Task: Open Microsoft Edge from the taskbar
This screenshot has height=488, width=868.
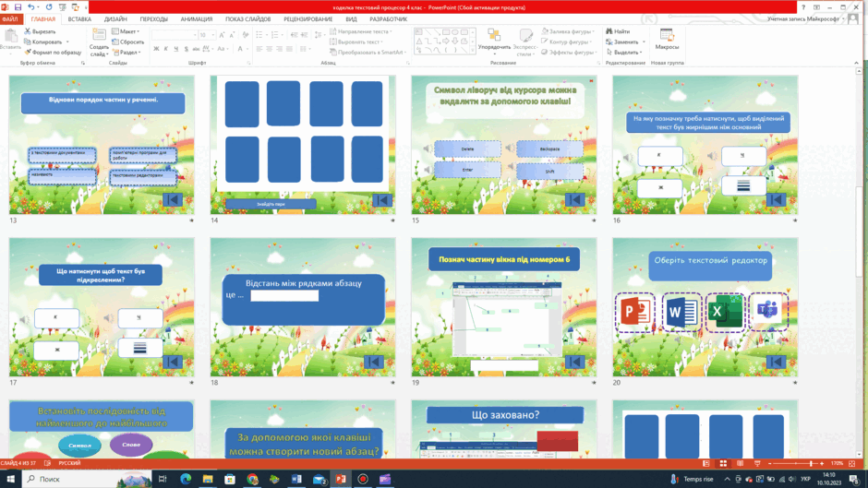Action: (186, 479)
